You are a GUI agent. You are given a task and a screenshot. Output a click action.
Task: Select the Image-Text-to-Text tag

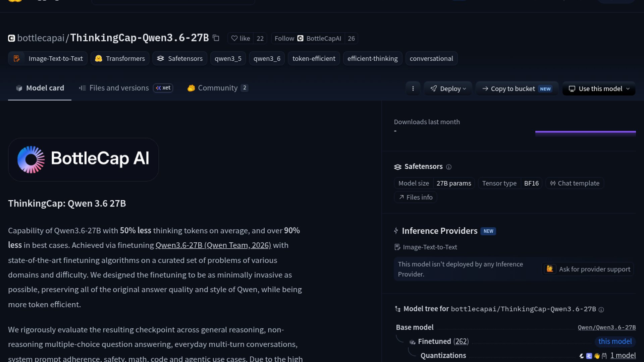pyautogui.click(x=48, y=58)
